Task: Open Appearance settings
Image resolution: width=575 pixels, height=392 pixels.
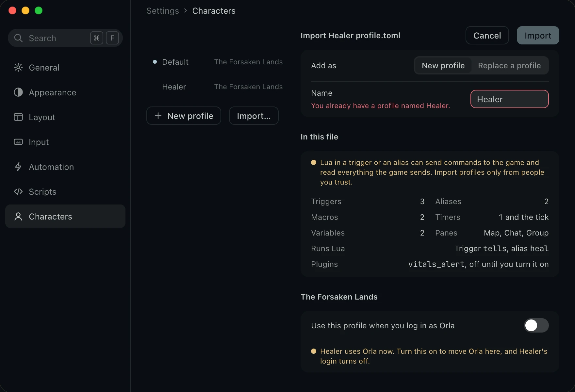Action: point(65,92)
